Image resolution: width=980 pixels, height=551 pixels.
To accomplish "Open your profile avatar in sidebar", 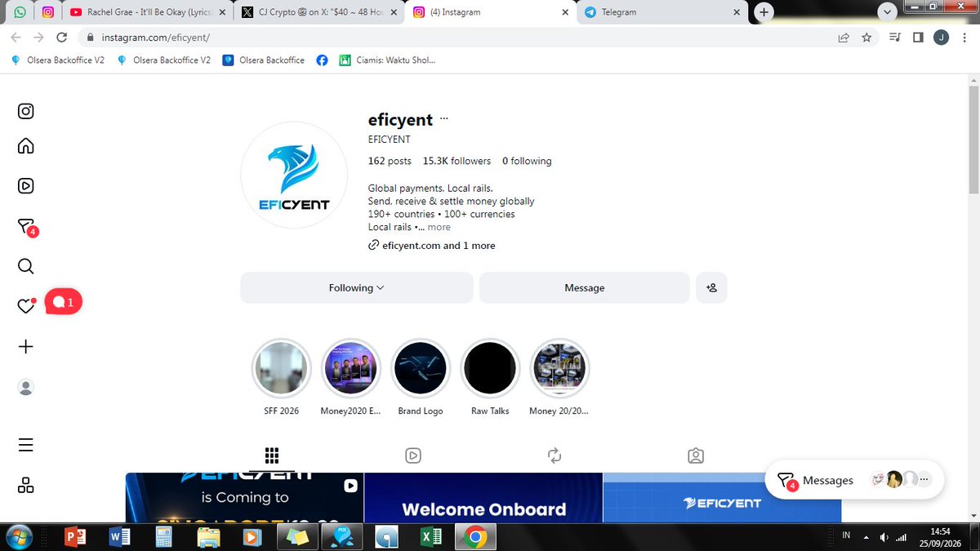I will pyautogui.click(x=25, y=387).
